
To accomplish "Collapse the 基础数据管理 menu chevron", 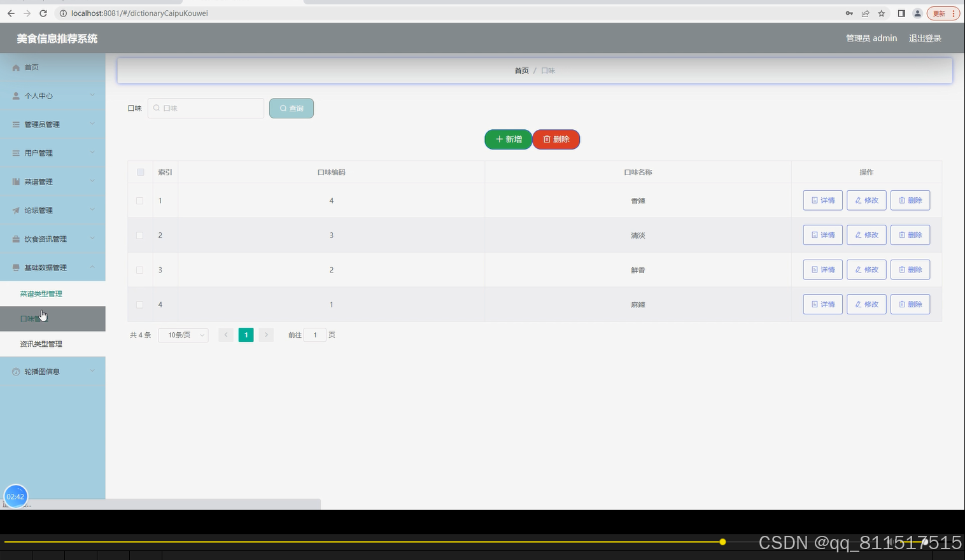I will click(92, 267).
